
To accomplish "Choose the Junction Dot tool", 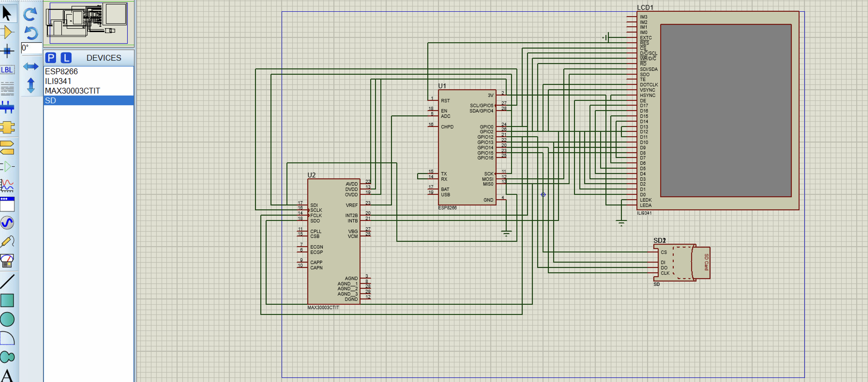I will point(7,51).
